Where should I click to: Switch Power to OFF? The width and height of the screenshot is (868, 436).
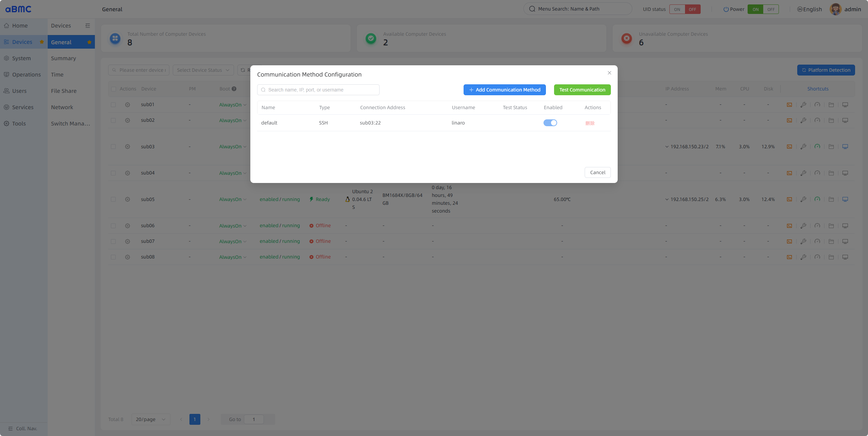771,9
